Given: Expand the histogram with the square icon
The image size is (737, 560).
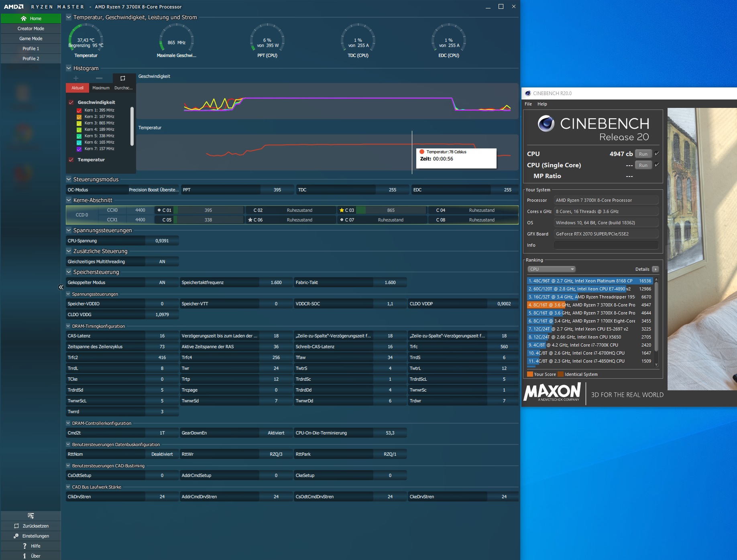Looking at the screenshot, I should (123, 78).
